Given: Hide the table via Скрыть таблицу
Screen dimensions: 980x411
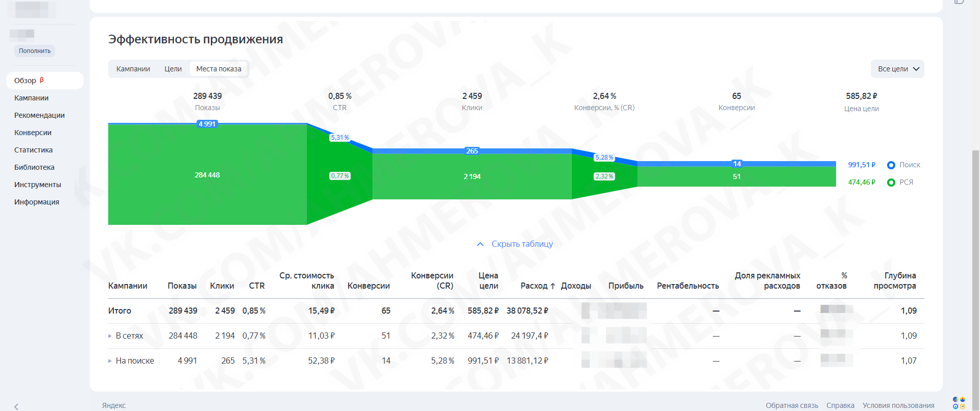Looking at the screenshot, I should [522, 244].
